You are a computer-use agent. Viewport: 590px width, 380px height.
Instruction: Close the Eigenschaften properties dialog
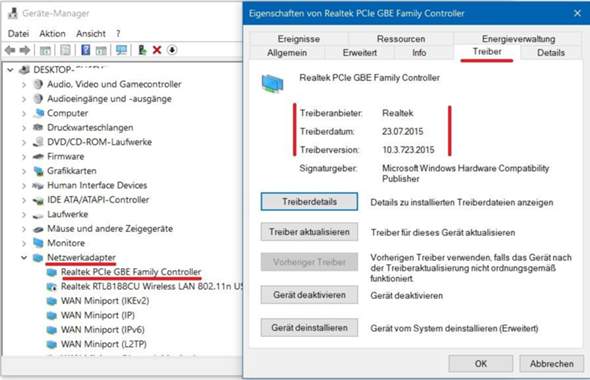point(577,14)
